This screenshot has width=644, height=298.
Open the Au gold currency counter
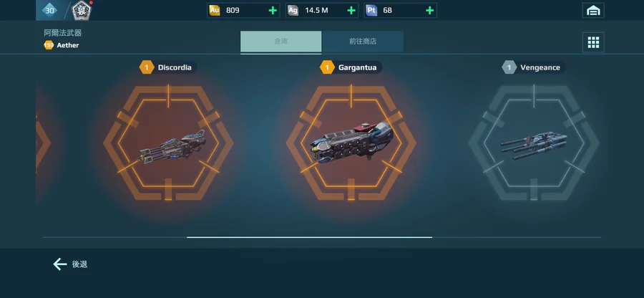click(x=243, y=10)
